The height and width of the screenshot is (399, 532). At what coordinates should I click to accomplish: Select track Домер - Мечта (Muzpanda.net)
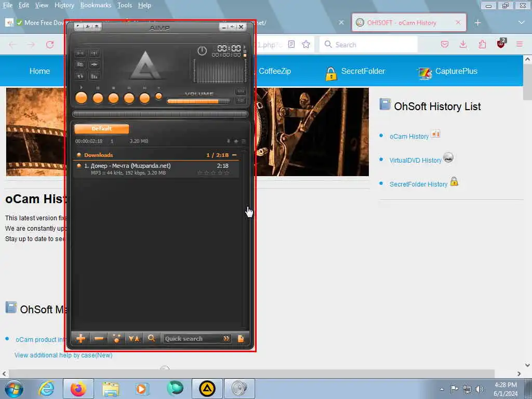click(x=156, y=169)
